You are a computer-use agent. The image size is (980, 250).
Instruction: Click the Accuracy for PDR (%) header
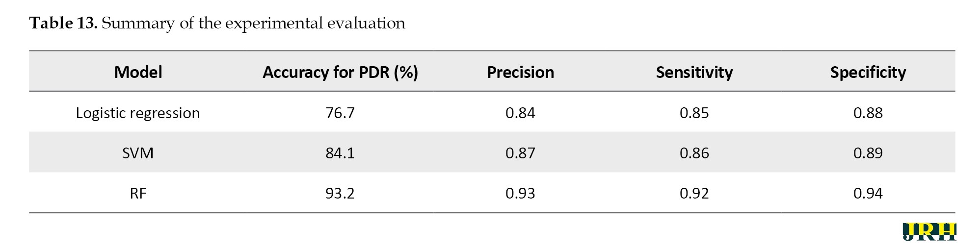coord(340,73)
